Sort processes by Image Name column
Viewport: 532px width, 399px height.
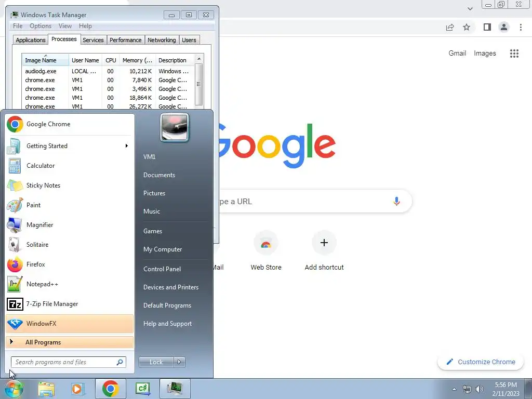(45, 60)
